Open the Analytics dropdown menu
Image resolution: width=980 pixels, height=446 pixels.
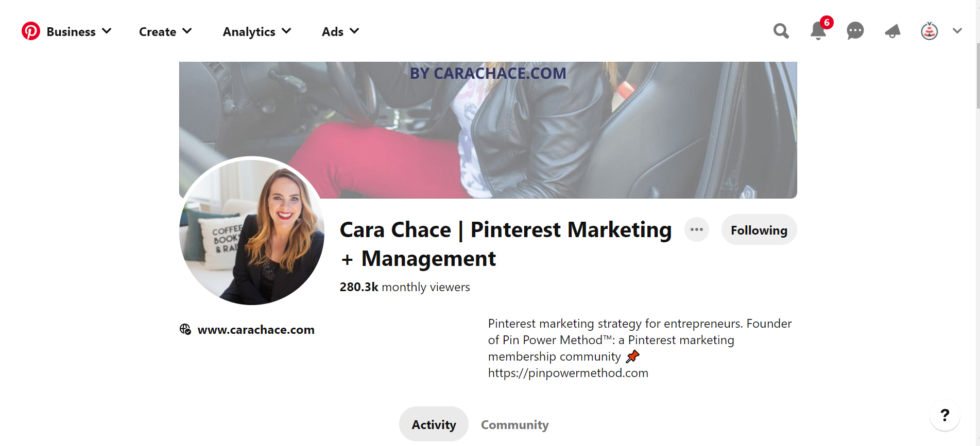click(257, 31)
